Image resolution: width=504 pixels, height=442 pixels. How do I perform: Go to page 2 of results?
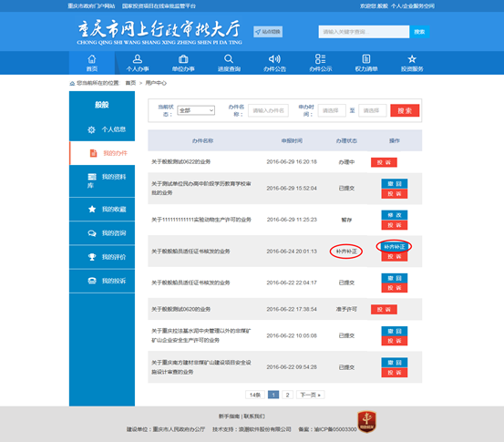(x=287, y=395)
